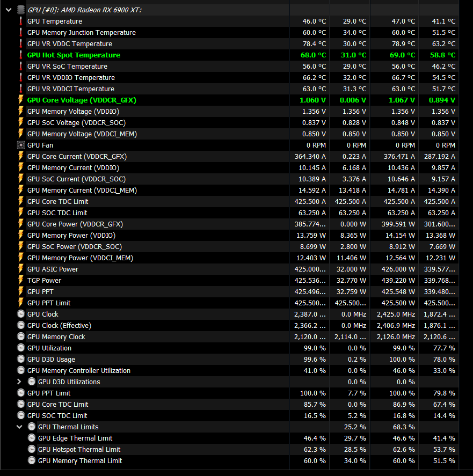The width and height of the screenshot is (473, 476).
Task: Click lightning icon for GPU ASIC Power
Action: point(20,269)
